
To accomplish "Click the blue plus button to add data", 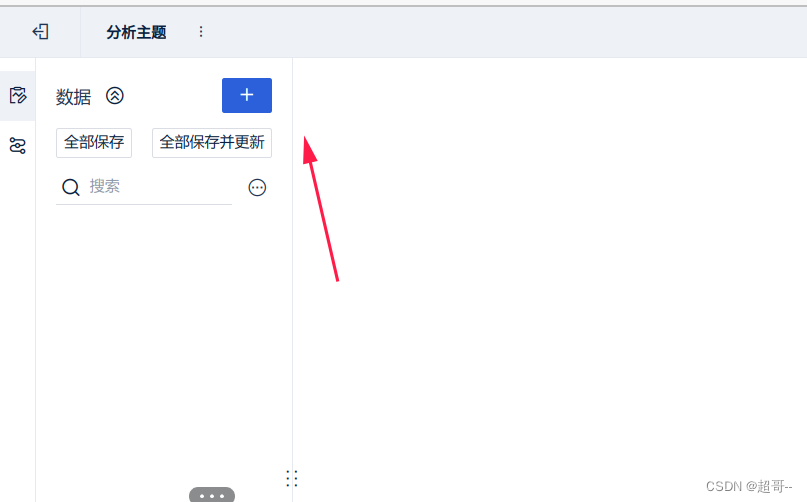I will pyautogui.click(x=247, y=95).
